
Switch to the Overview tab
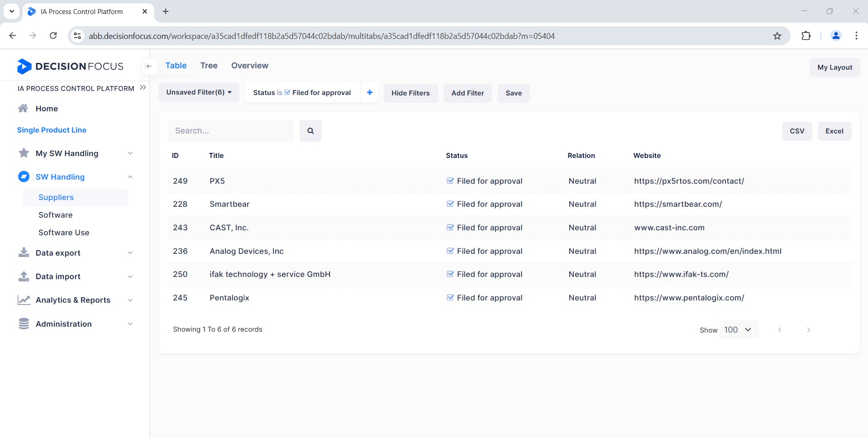click(x=250, y=66)
